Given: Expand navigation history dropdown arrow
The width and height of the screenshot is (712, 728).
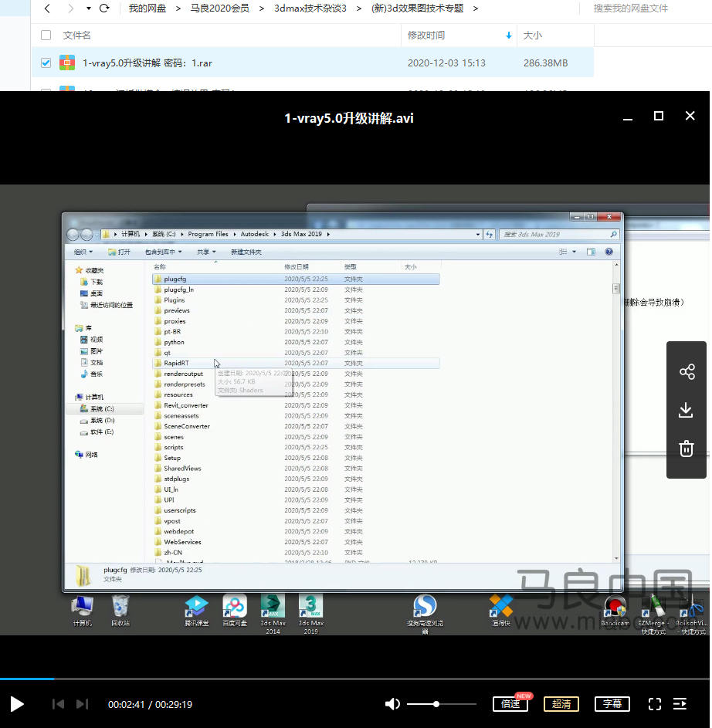Looking at the screenshot, I should pyautogui.click(x=88, y=8).
